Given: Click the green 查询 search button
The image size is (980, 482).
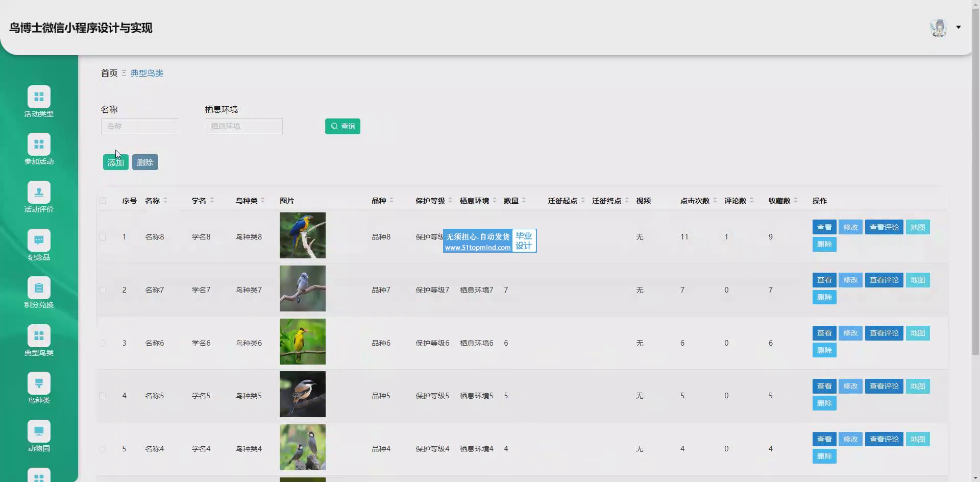Looking at the screenshot, I should (x=342, y=126).
